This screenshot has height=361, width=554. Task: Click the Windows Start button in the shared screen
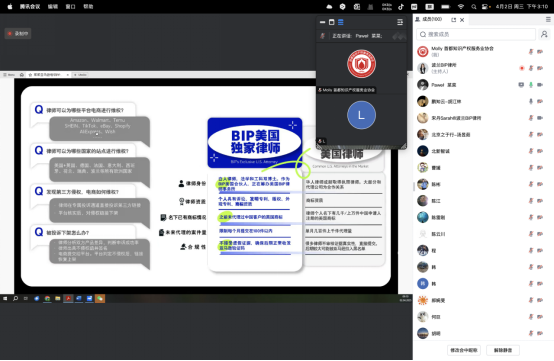pos(5,298)
